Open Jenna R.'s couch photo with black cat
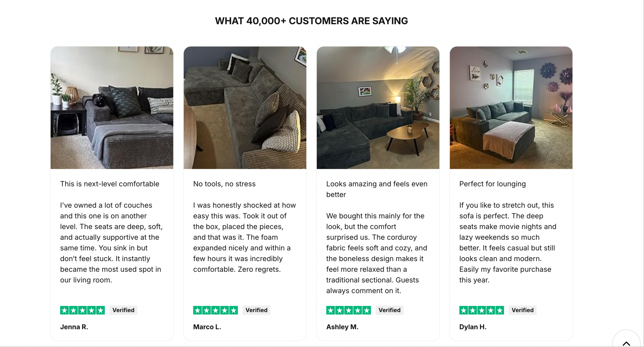Viewport: 644px width, 347px height. tap(112, 108)
